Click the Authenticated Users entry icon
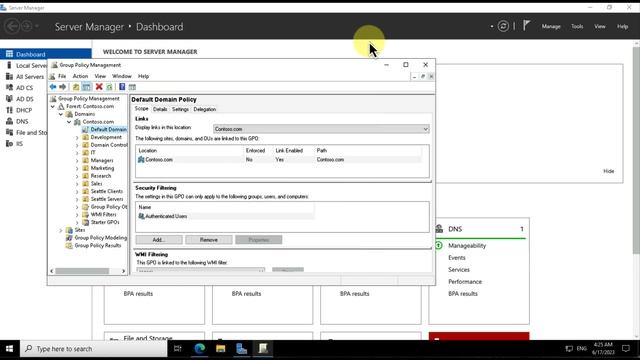Image resolution: width=640 pixels, height=360 pixels. click(141, 216)
